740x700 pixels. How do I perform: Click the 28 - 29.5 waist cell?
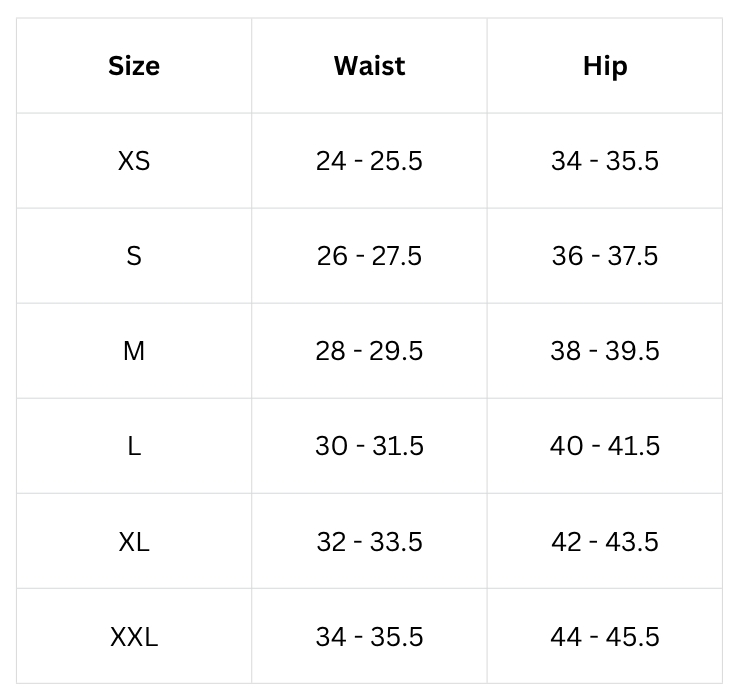point(369,351)
